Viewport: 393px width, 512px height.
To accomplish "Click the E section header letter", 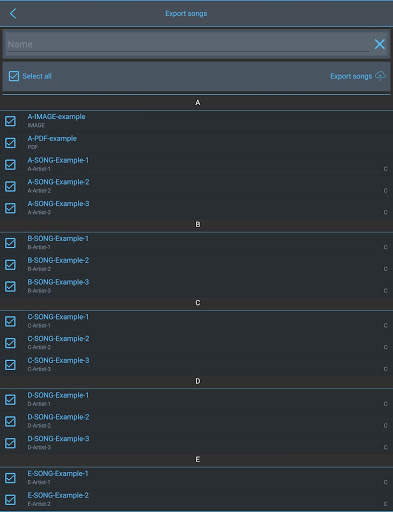I will point(198,459).
